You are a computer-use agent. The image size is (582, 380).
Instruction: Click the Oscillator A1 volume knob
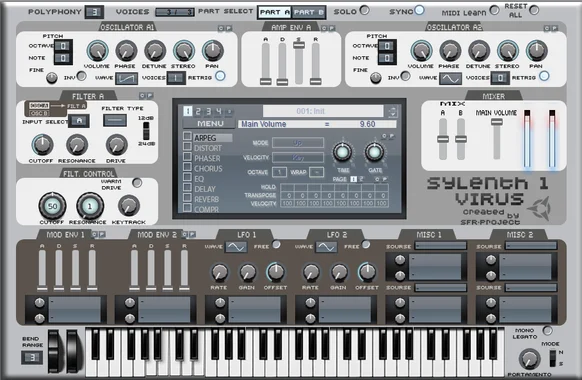click(97, 51)
